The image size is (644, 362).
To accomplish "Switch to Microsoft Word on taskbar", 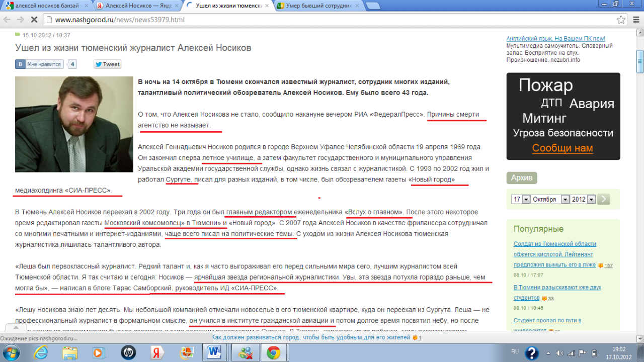I will [215, 353].
